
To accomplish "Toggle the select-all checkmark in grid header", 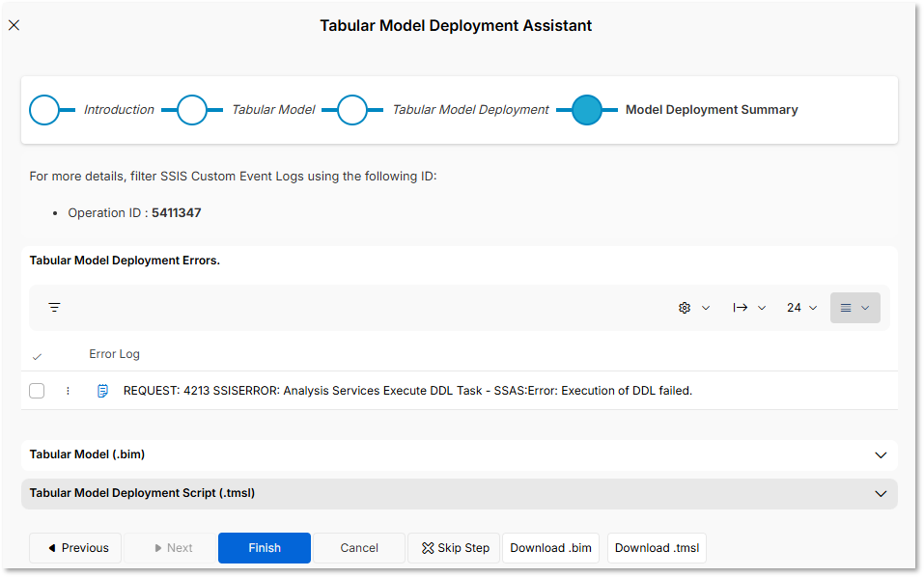I will click(37, 357).
